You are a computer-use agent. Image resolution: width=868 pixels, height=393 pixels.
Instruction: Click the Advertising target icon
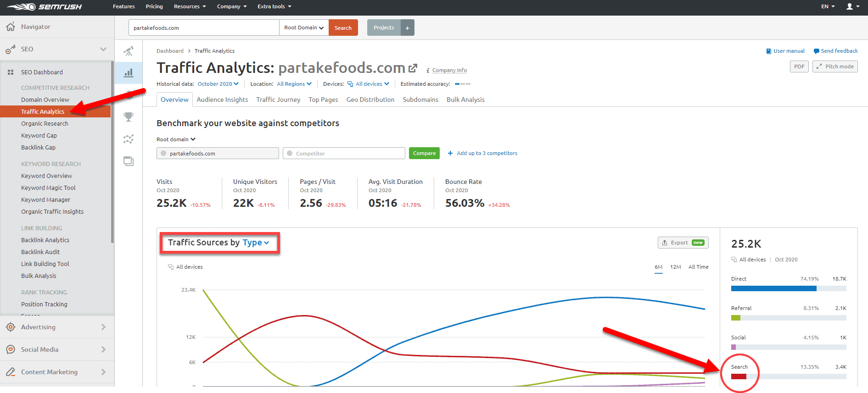pyautogui.click(x=11, y=327)
